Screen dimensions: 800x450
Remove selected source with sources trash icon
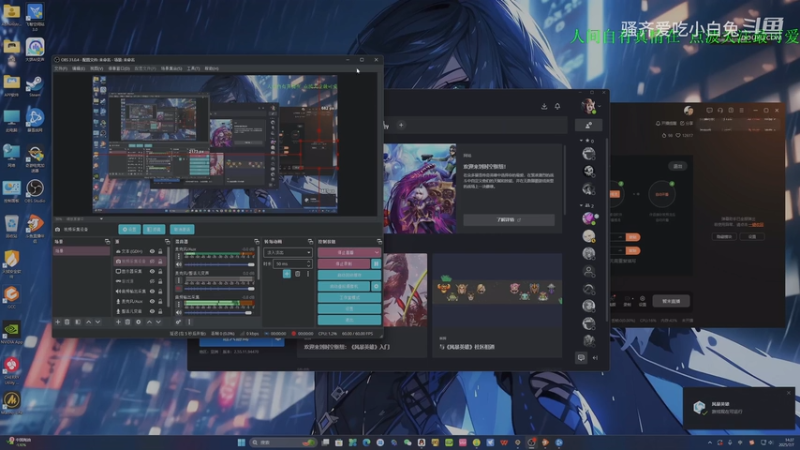click(x=128, y=322)
